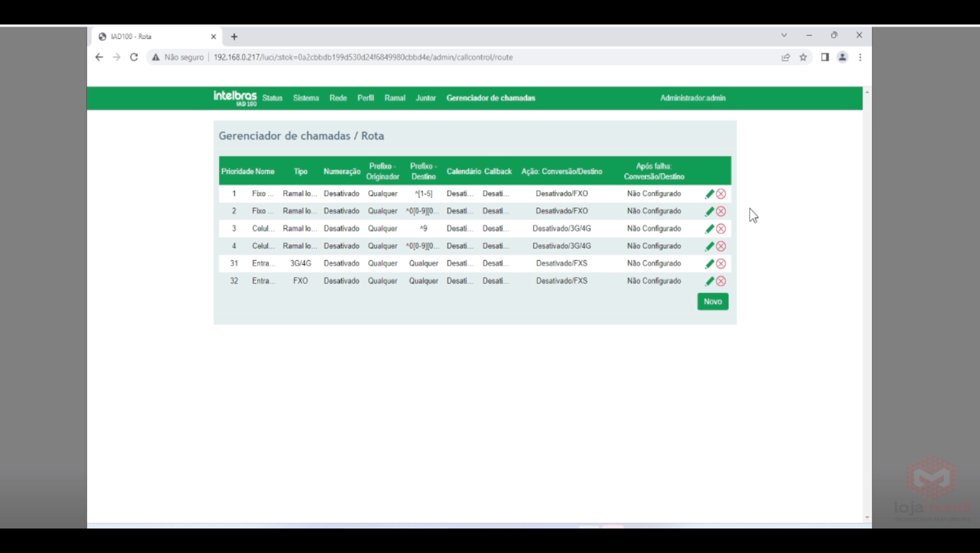The image size is (980, 553).
Task: Open the Rede menu
Action: click(x=338, y=98)
